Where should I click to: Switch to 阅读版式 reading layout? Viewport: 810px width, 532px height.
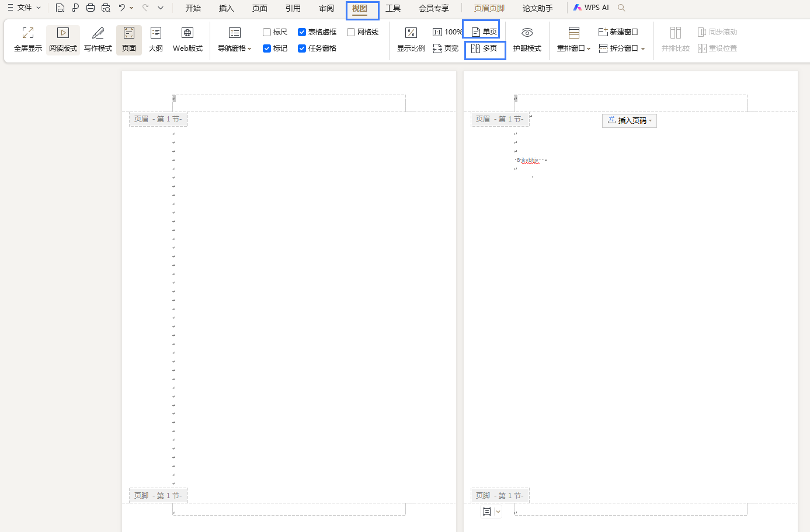pyautogui.click(x=63, y=40)
